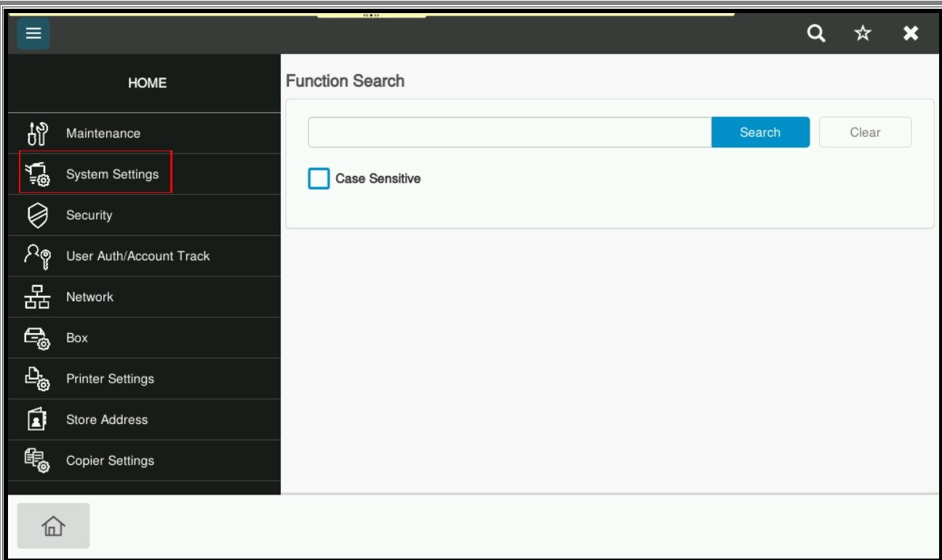Viewport: 942px width, 560px height.
Task: Select User Auth/Account Track menu item
Action: pyautogui.click(x=137, y=256)
